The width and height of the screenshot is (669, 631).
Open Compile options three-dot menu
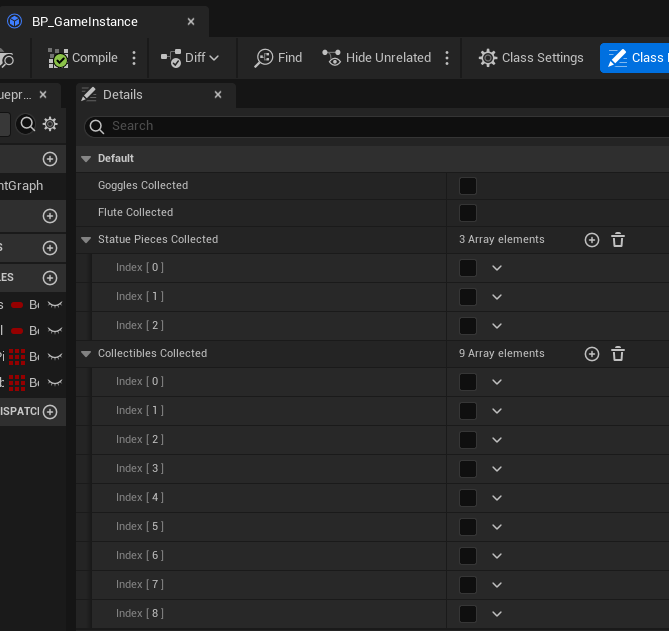point(134,58)
